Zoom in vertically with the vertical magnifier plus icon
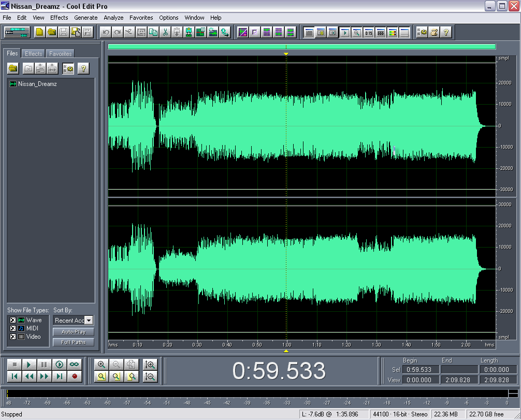Image resolution: width=521 pixels, height=420 pixels. point(150,365)
